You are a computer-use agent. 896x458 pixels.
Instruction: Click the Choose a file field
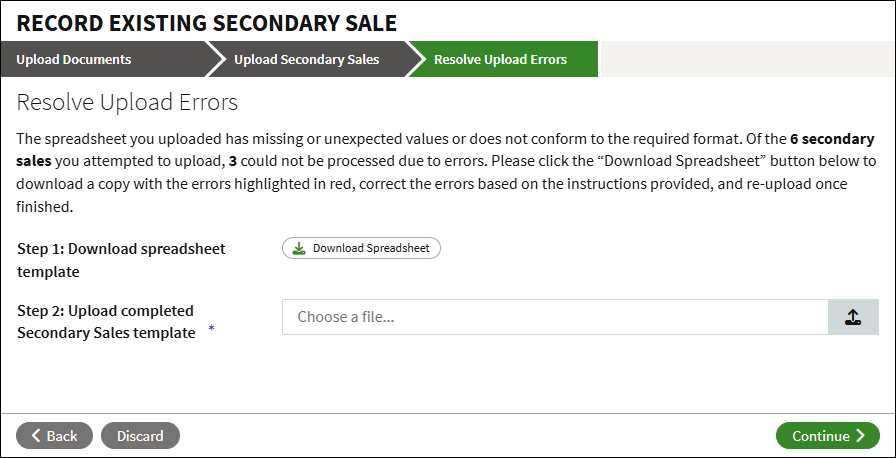(555, 317)
